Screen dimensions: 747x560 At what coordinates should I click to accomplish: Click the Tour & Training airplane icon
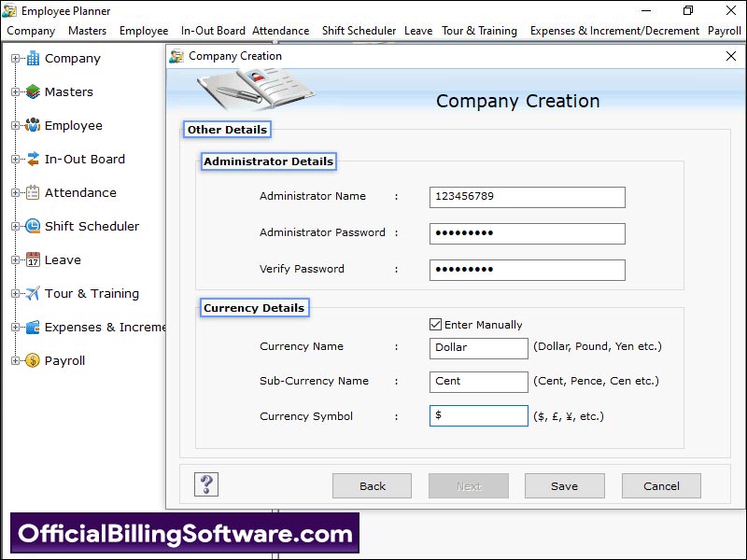(x=33, y=294)
